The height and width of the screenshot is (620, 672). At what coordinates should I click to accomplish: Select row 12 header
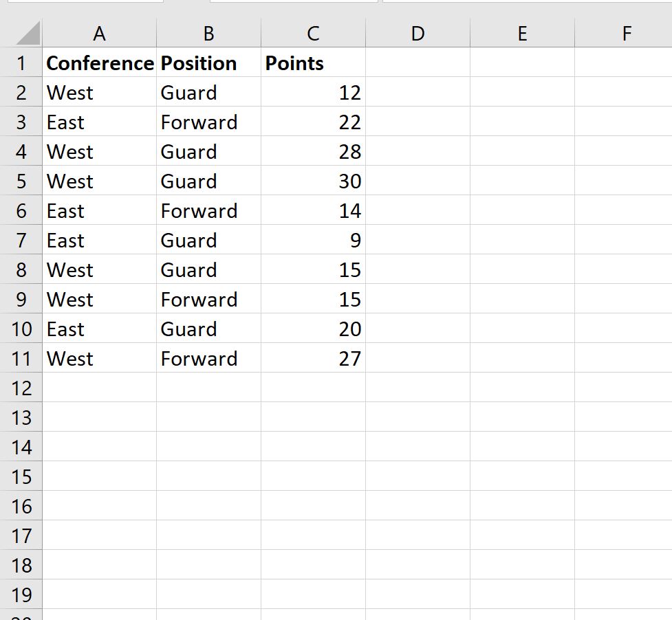tap(21, 388)
